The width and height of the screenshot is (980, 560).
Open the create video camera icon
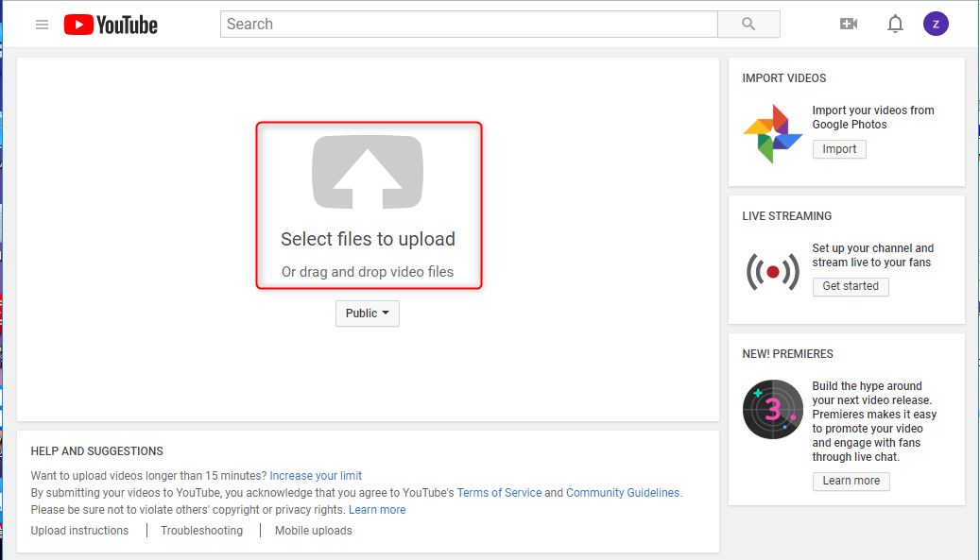[849, 25]
